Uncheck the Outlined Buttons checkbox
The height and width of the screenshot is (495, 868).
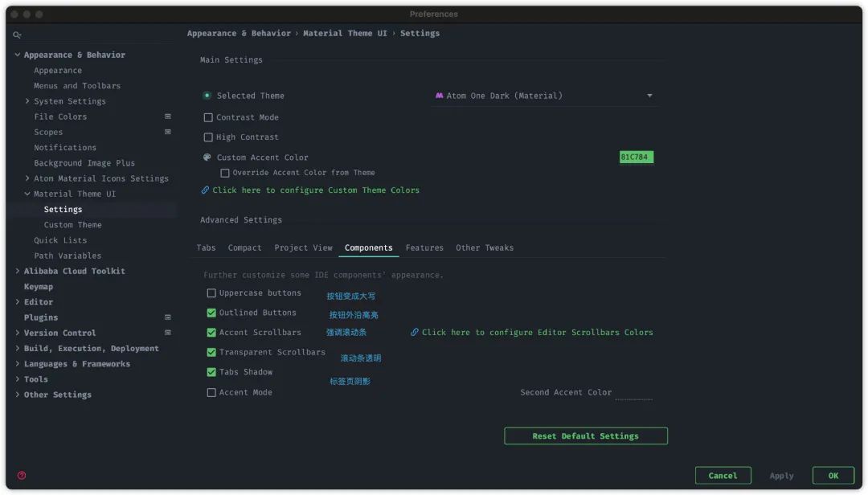click(211, 313)
